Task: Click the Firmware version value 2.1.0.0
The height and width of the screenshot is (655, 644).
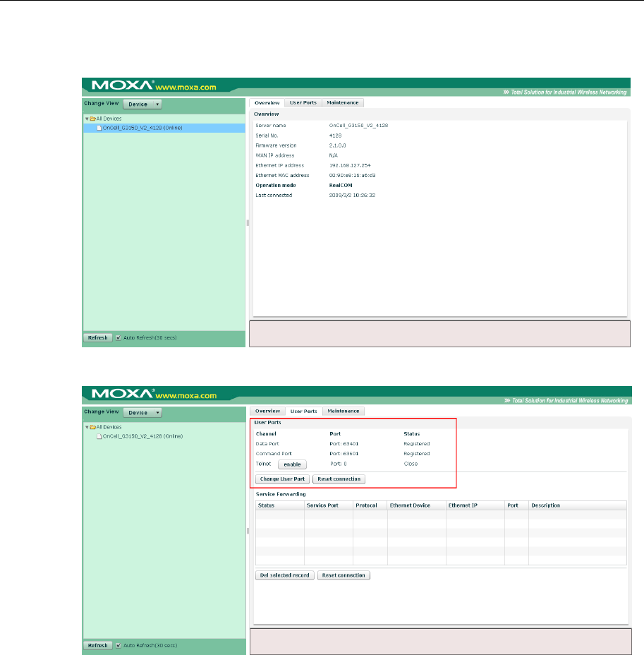Action: 337,145
